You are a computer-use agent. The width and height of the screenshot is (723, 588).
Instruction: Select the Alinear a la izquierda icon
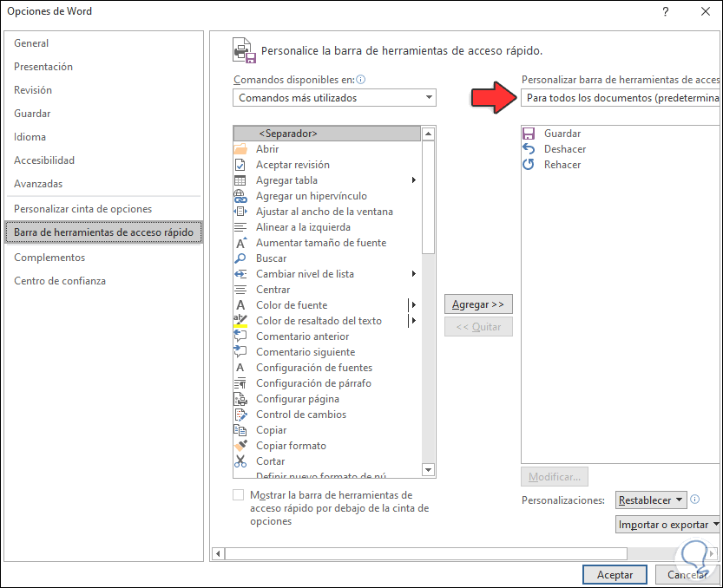pos(240,227)
